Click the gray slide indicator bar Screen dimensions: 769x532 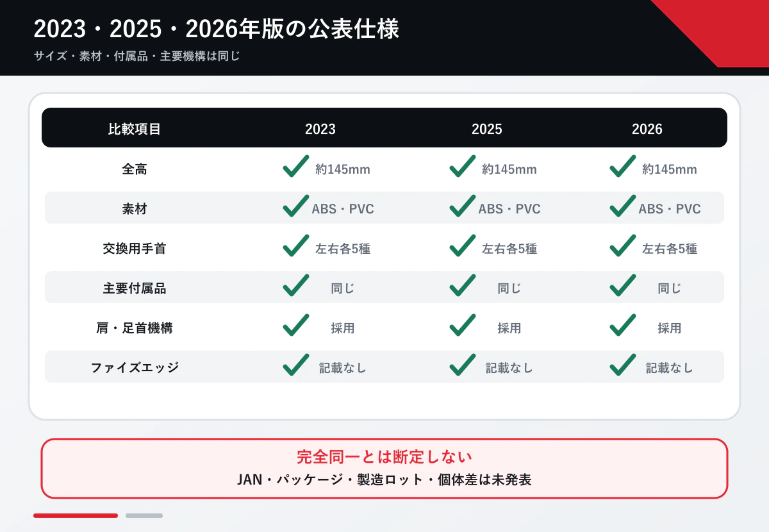pos(144,515)
